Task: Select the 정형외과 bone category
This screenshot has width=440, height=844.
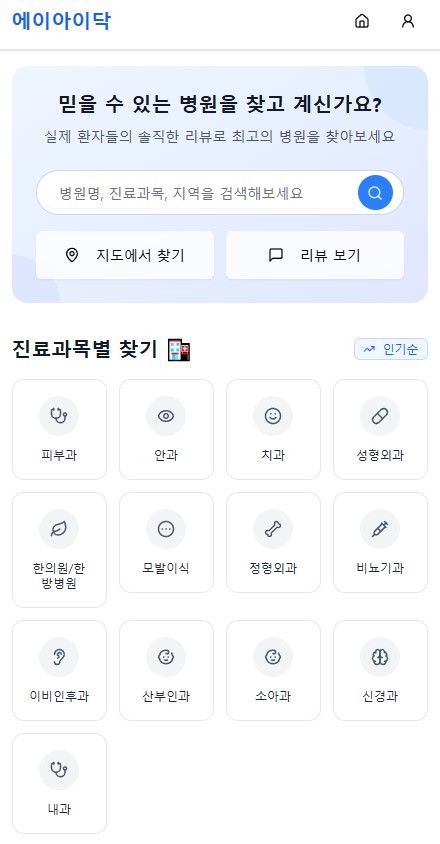Action: point(273,542)
